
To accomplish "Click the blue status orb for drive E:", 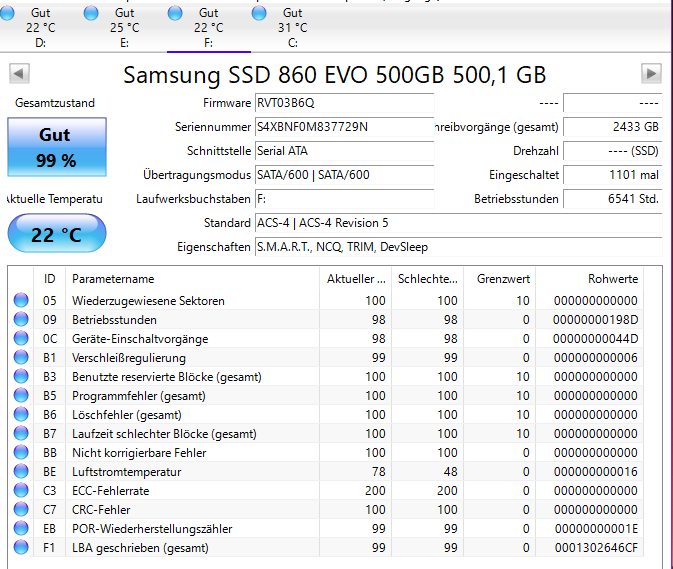I will [91, 13].
